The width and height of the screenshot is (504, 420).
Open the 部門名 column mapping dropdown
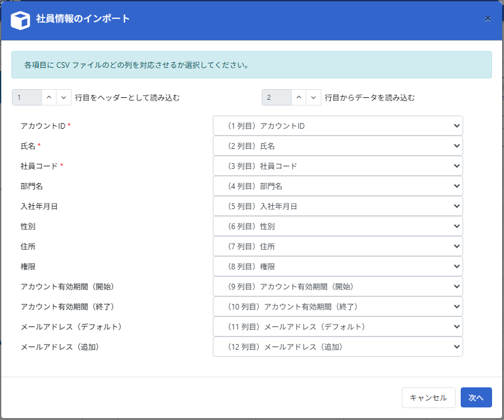tap(338, 186)
